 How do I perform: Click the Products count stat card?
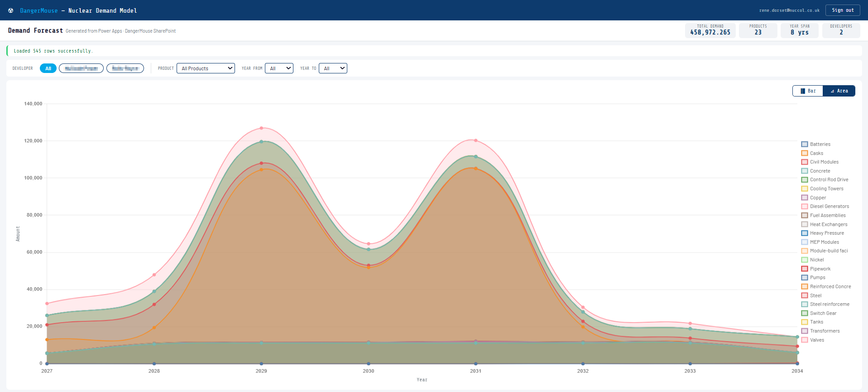(x=758, y=30)
